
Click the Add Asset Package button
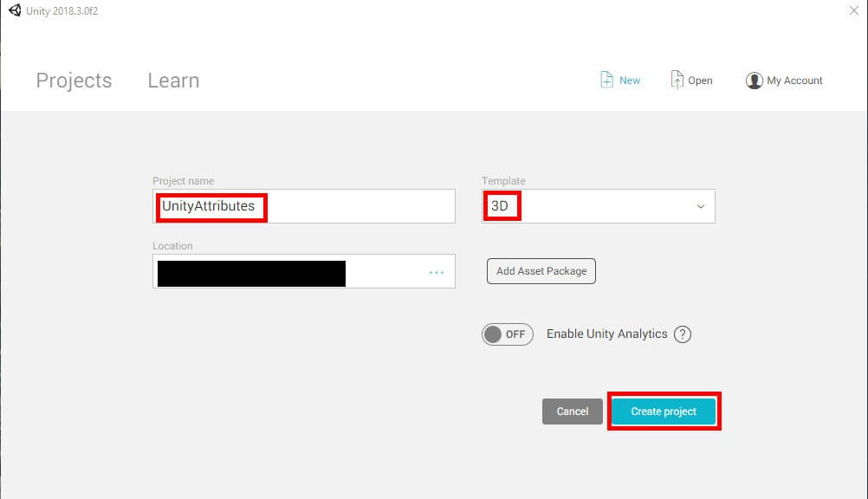[x=541, y=271]
